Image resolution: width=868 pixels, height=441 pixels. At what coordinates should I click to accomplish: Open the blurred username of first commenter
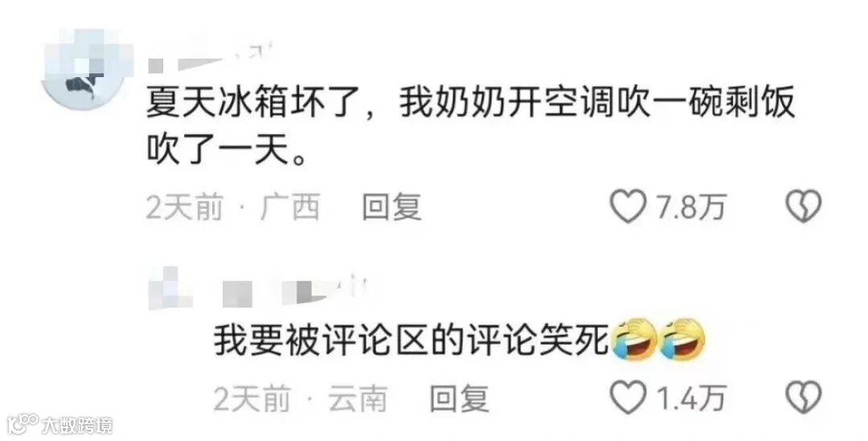211,59
